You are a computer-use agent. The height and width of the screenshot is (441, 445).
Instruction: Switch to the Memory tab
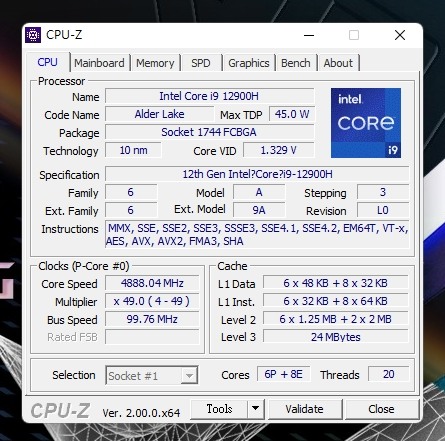point(155,63)
